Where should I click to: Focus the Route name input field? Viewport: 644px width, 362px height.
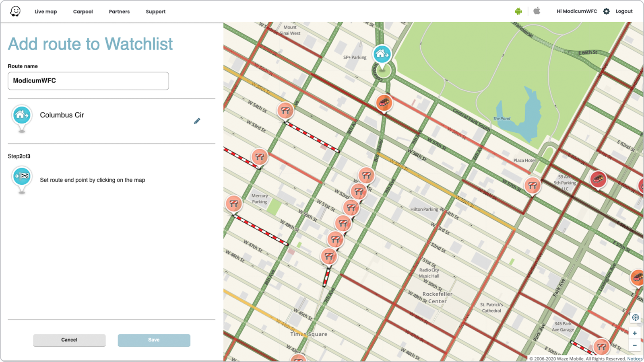88,81
